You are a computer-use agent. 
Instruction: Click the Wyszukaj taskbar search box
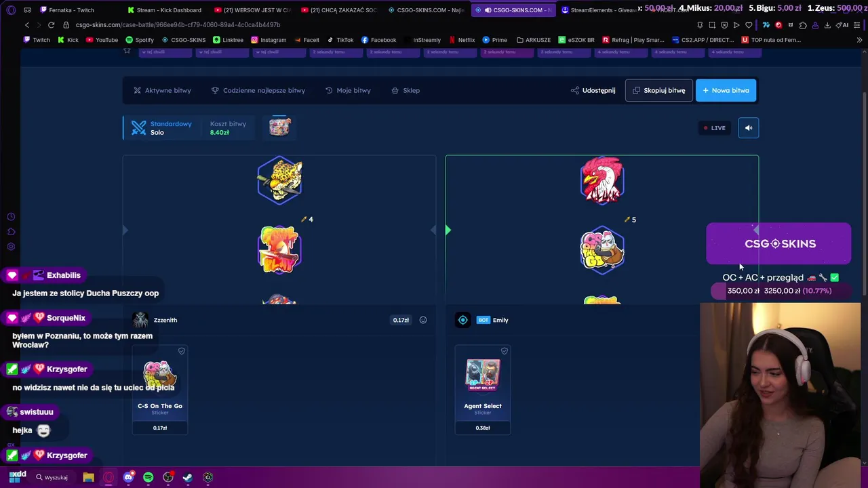coord(52,477)
